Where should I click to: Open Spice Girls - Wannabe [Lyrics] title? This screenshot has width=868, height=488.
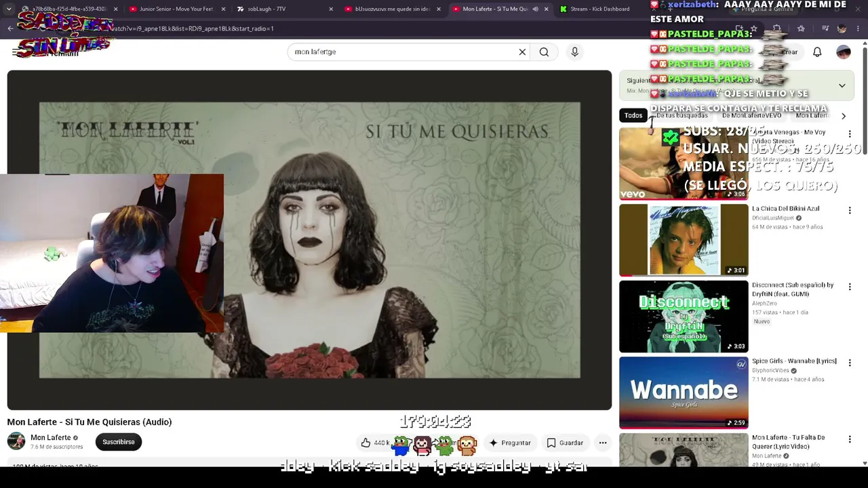click(794, 361)
